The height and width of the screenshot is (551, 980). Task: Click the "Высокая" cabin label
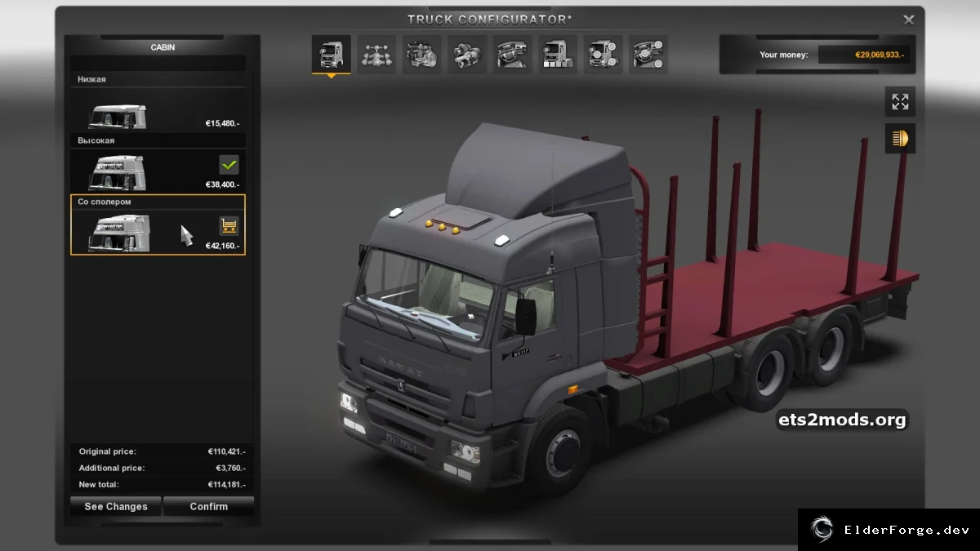96,140
